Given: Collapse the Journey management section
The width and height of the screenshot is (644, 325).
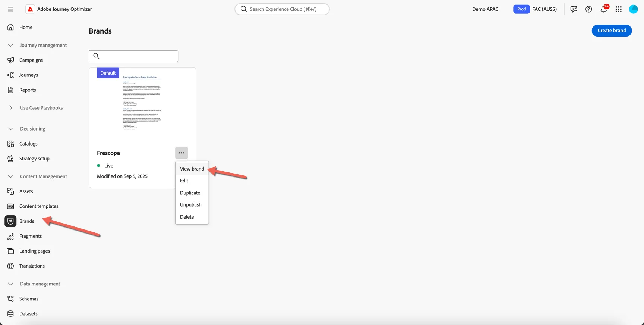Looking at the screenshot, I should [10, 45].
